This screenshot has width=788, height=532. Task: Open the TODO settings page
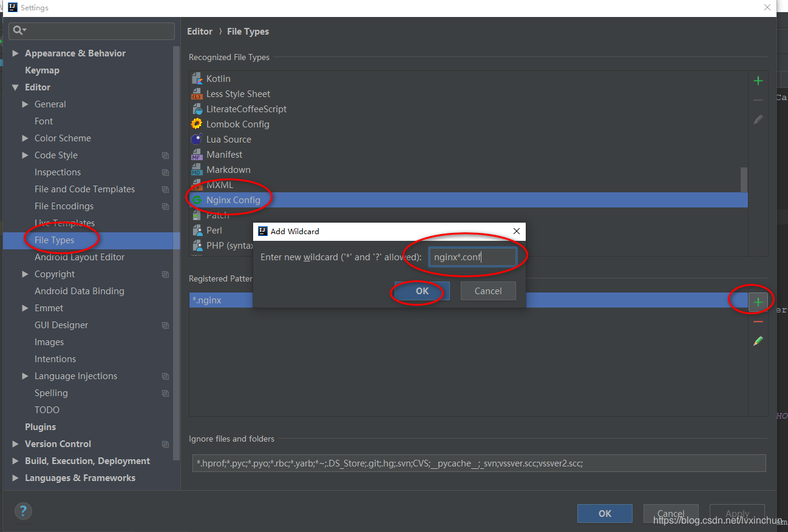47,410
